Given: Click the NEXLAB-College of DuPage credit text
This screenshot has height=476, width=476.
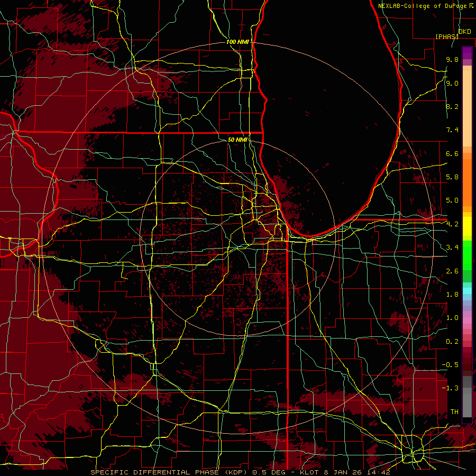Looking at the screenshot, I should [424, 6].
